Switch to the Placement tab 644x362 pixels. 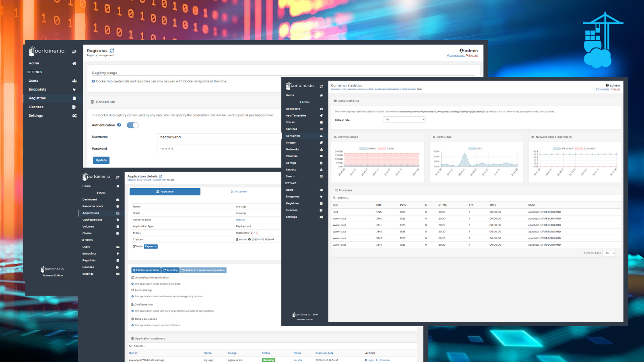pyautogui.click(x=239, y=192)
